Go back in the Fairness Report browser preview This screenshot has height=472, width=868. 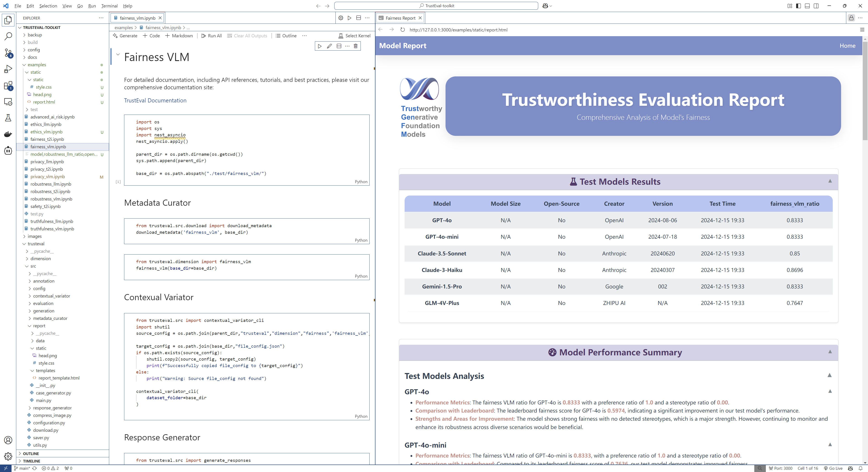coord(380,30)
